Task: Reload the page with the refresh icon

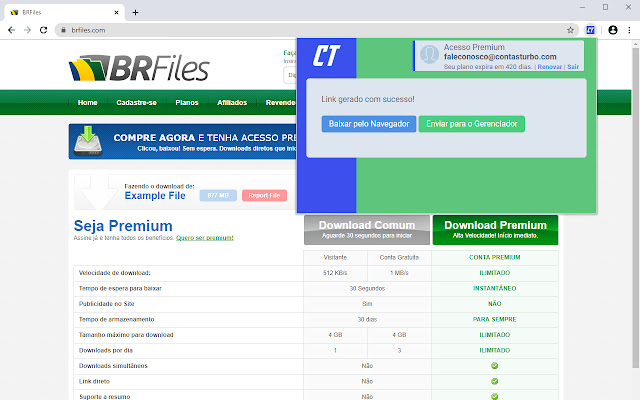Action: click(x=43, y=30)
